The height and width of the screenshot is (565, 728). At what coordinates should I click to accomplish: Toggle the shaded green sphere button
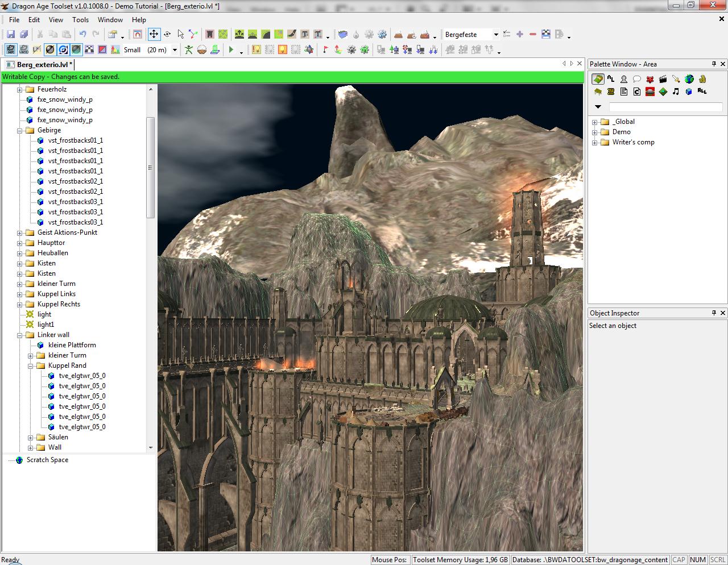point(76,50)
